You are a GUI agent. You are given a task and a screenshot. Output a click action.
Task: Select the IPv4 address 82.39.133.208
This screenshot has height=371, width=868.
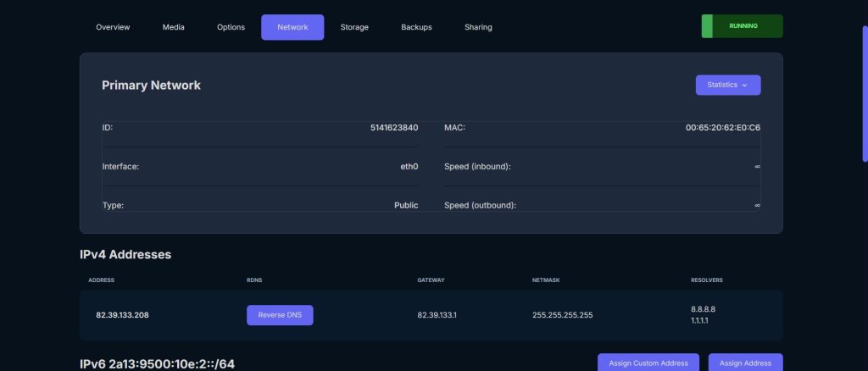123,315
